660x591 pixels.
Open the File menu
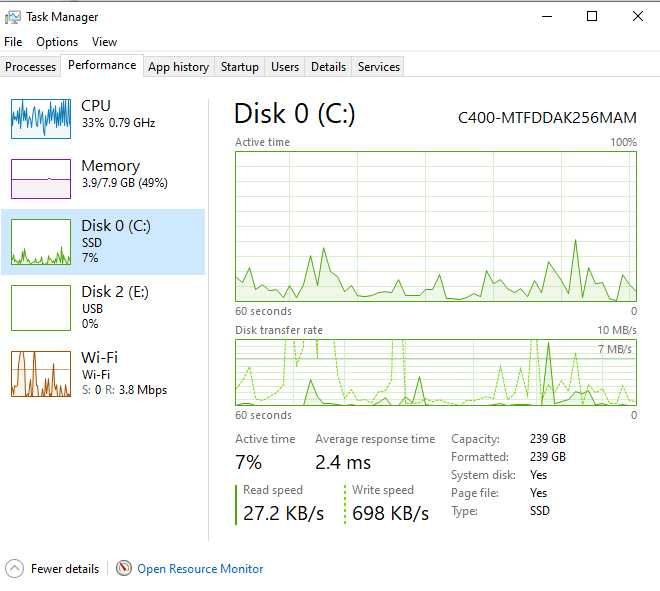[x=13, y=42]
